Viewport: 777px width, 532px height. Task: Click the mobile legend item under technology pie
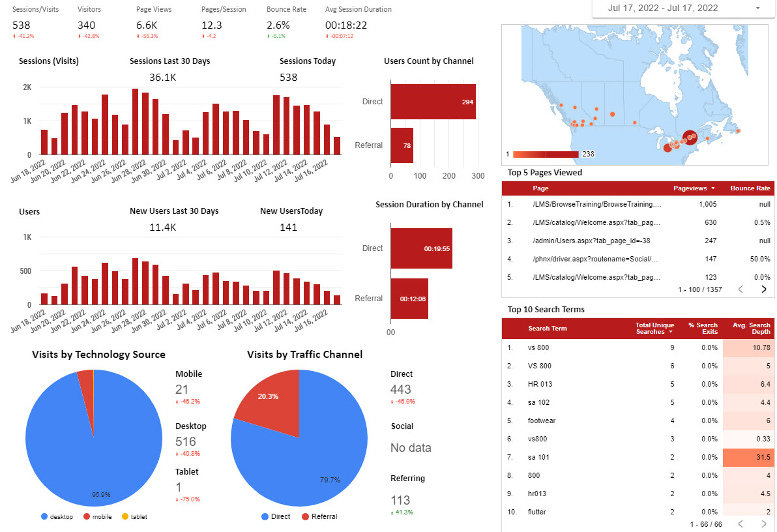[x=96, y=517]
